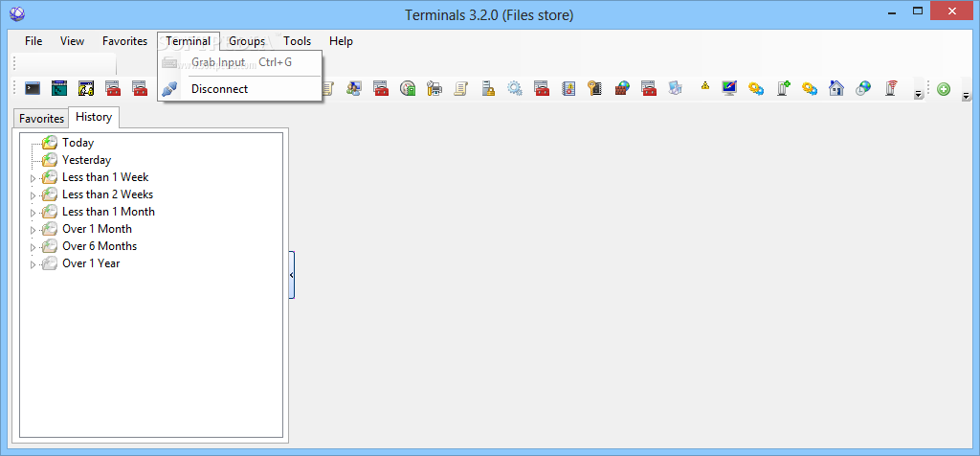The height and width of the screenshot is (456, 980).
Task: Open the View menu
Action: (x=72, y=41)
